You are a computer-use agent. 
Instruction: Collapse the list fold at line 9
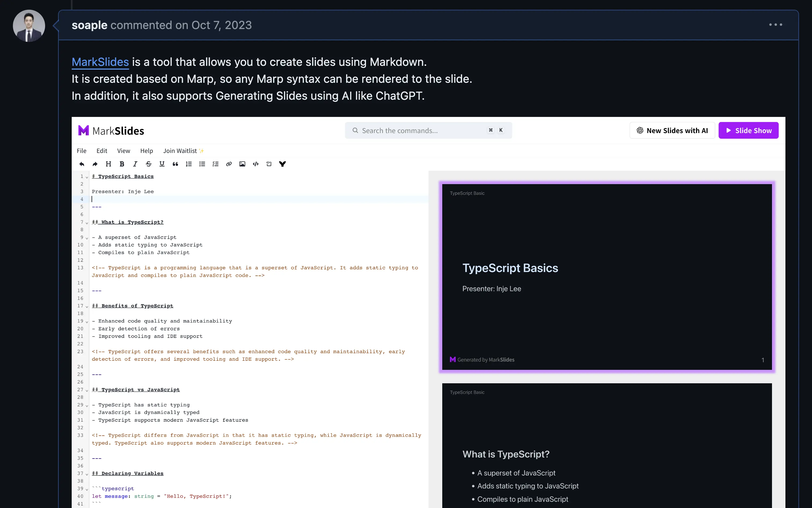click(87, 238)
